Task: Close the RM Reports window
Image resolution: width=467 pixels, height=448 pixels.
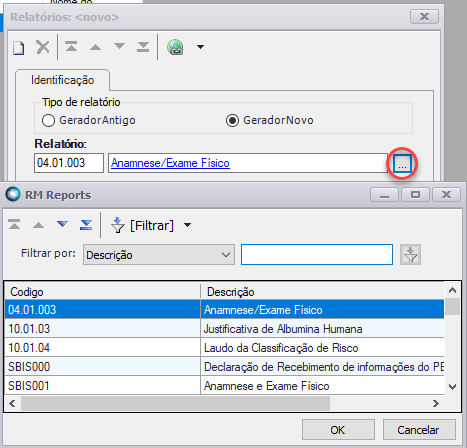Action: point(446,194)
